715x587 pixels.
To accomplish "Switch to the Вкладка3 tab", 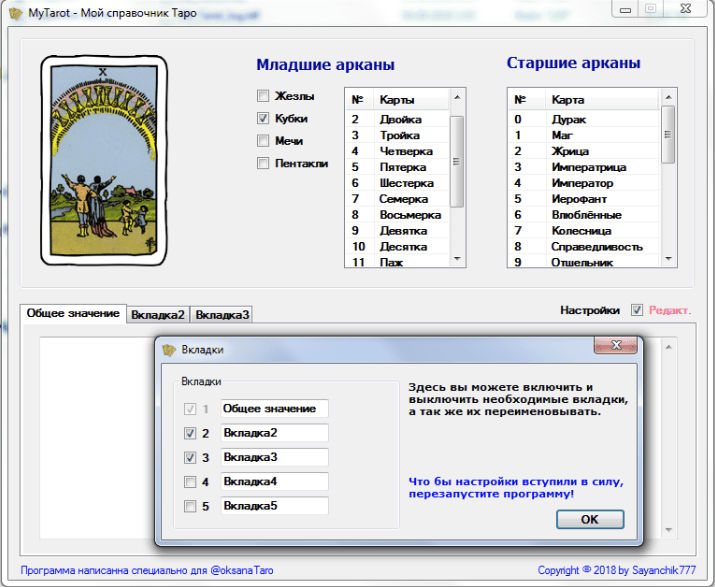I will click(x=222, y=315).
